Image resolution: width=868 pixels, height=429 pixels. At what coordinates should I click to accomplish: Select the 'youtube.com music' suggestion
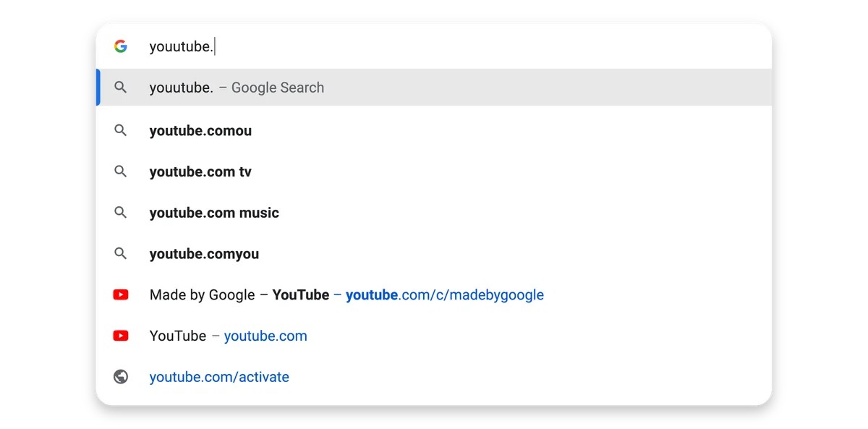tap(434, 213)
